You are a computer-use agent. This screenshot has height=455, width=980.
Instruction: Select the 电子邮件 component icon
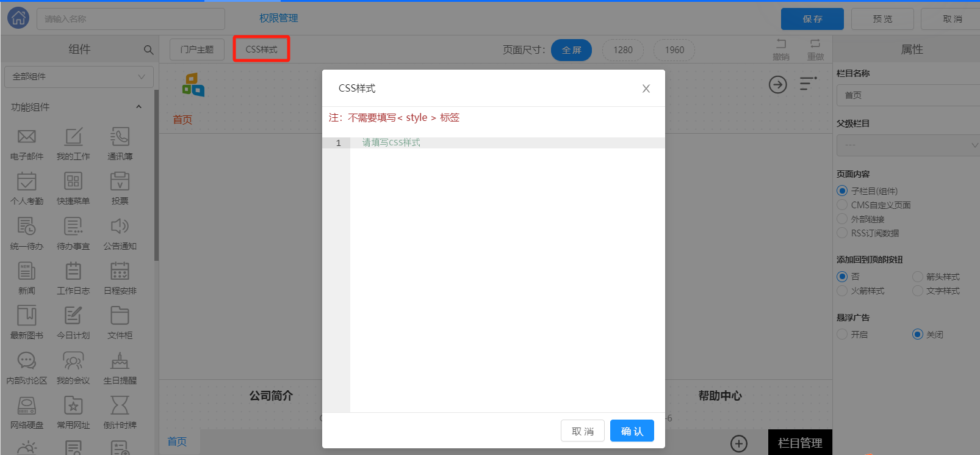(27, 137)
